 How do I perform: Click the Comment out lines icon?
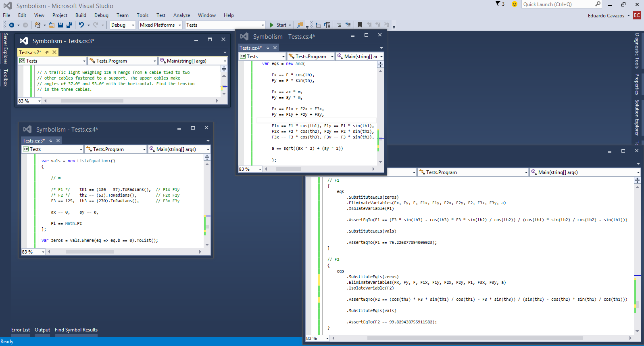point(339,25)
